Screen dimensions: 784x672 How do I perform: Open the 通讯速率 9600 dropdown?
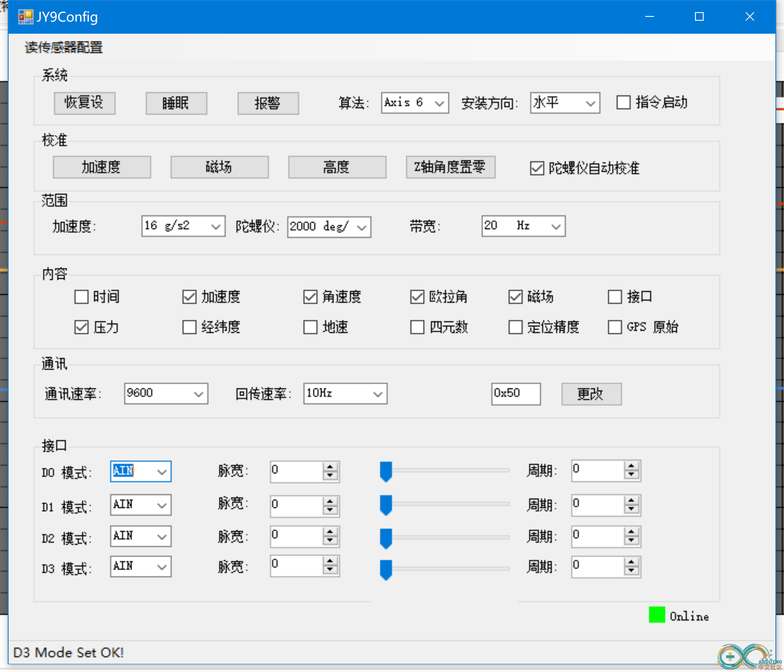click(166, 393)
